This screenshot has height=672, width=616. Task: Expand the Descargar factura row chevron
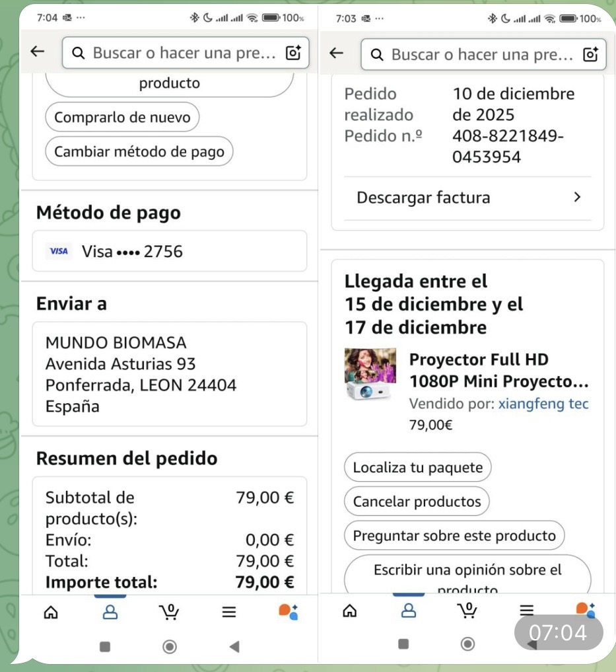tap(577, 198)
